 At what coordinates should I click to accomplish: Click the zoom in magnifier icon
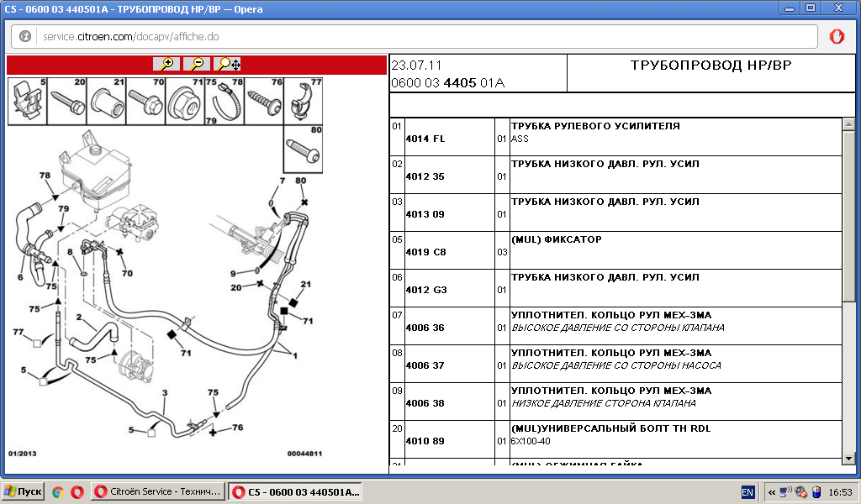(166, 64)
